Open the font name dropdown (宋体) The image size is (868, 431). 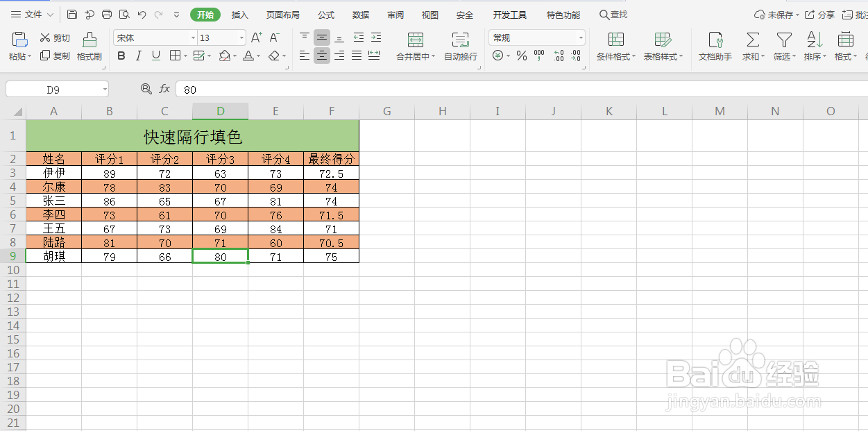tap(193, 38)
